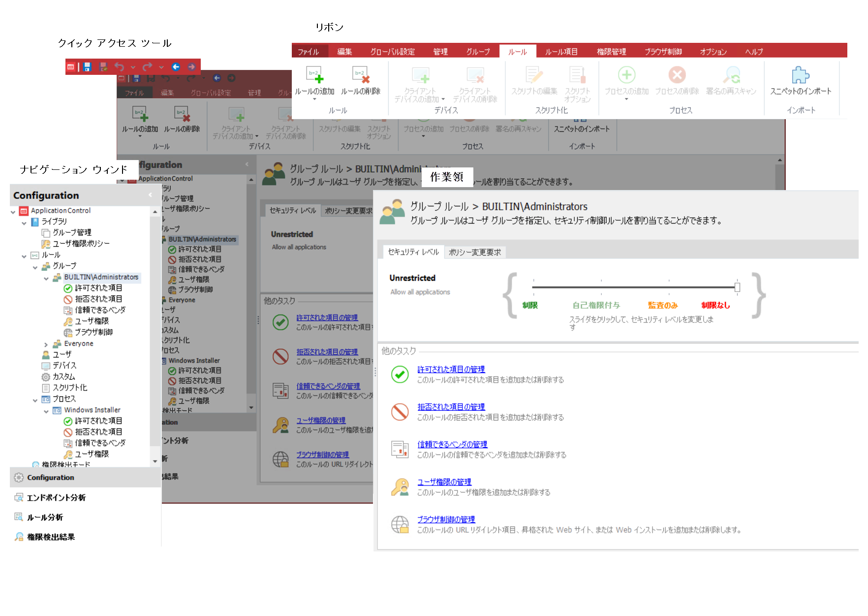Image resolution: width=868 pixels, height=616 pixels.
Task: Open プロセスの追加 dropdown arrow
Action: coord(626,99)
